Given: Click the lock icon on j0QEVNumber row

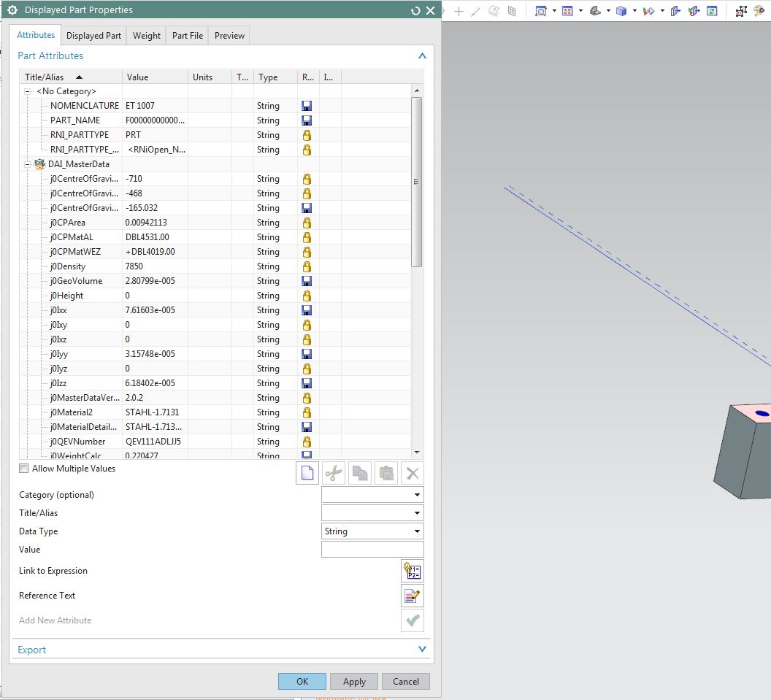Looking at the screenshot, I should (x=307, y=442).
